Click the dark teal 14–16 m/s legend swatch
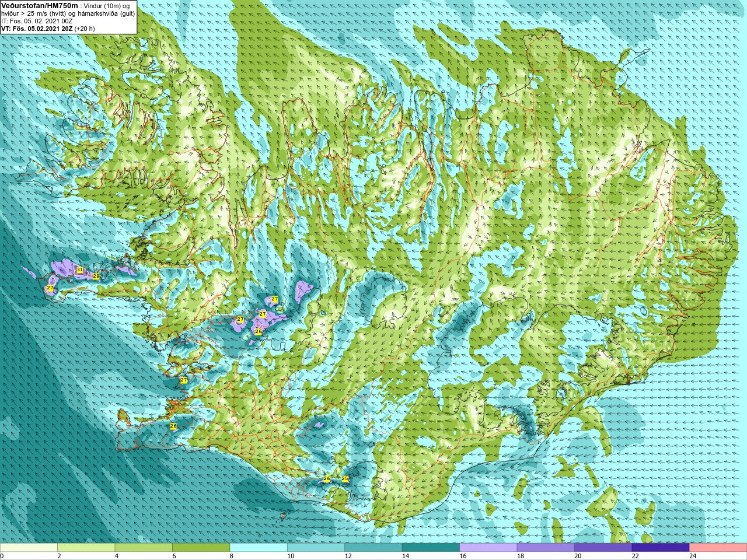The width and height of the screenshot is (747, 560). [431, 548]
